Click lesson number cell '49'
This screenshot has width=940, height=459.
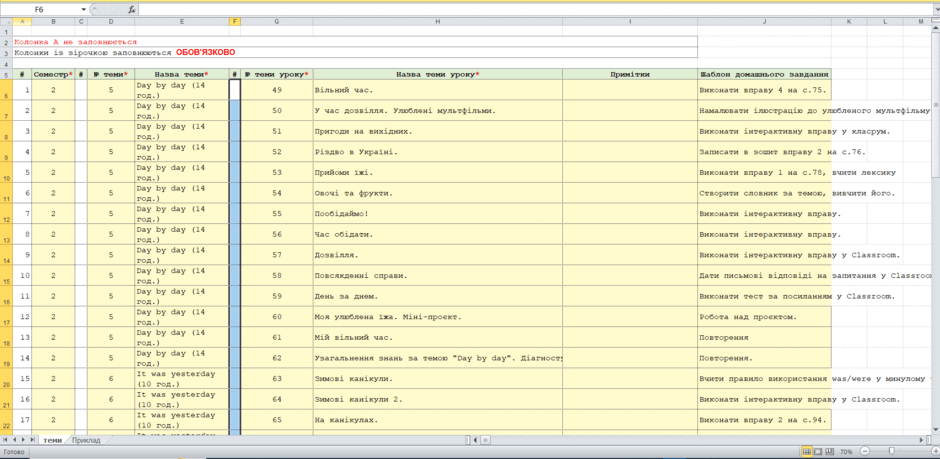click(x=277, y=90)
